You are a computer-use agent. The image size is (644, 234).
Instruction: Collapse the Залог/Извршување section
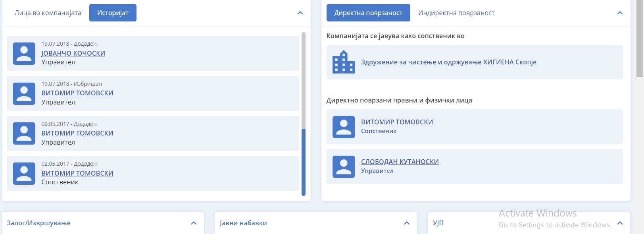point(194,223)
